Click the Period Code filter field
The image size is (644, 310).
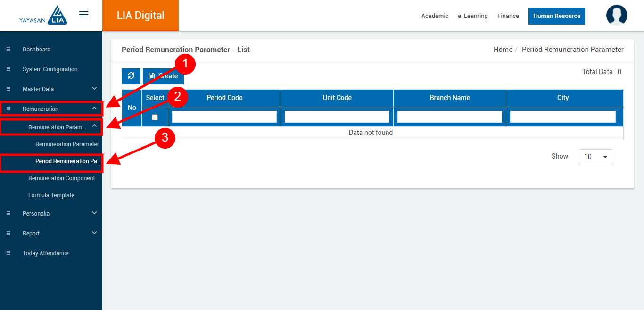pos(224,117)
